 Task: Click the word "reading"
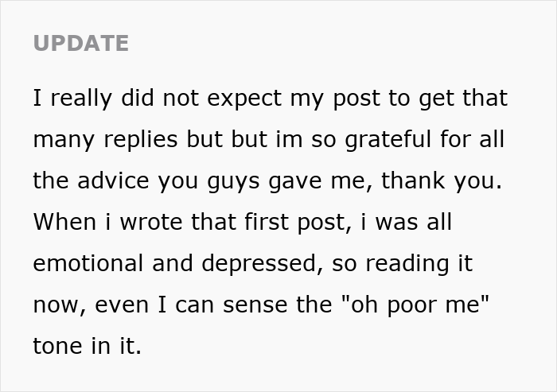click(407, 265)
